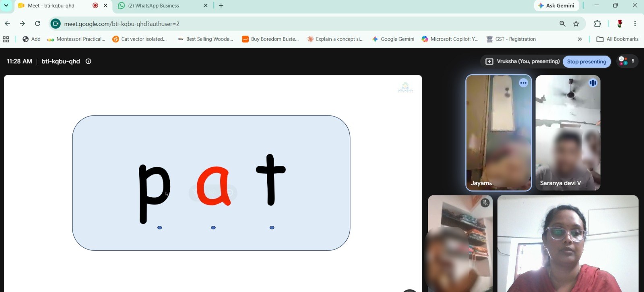The height and width of the screenshot is (292, 644).
Task: Expand the hidden bookmarks chevron
Action: pyautogui.click(x=580, y=39)
